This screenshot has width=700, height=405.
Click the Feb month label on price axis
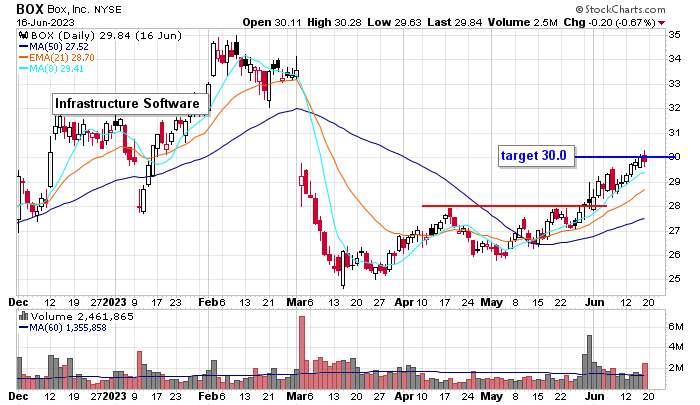click(208, 302)
